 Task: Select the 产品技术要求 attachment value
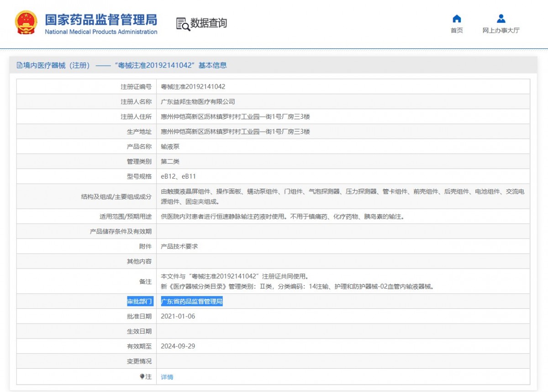[x=179, y=246]
